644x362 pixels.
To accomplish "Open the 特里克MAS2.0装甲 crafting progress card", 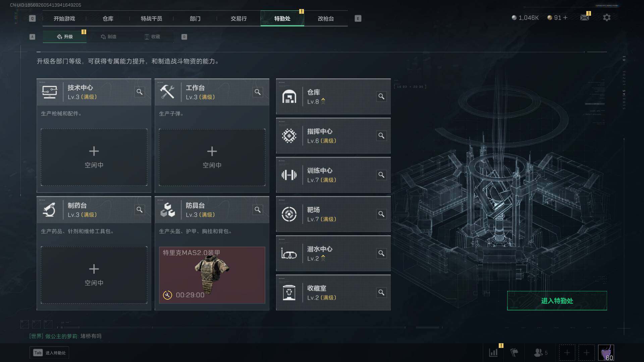I will (x=212, y=275).
